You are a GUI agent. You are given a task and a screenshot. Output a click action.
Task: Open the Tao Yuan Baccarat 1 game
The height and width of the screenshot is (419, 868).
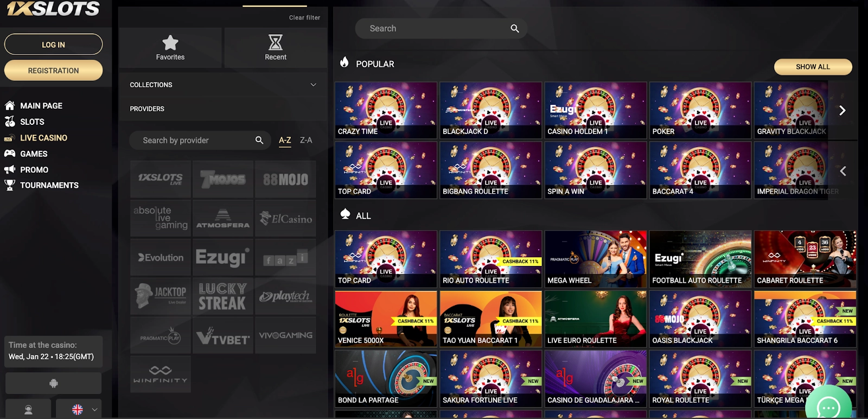490,319
